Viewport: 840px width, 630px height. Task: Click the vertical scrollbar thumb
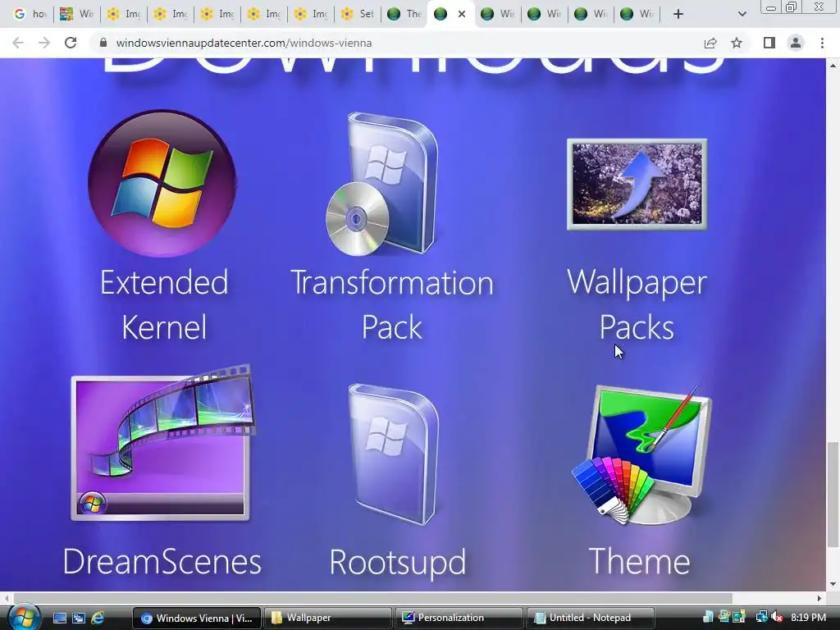(833, 495)
